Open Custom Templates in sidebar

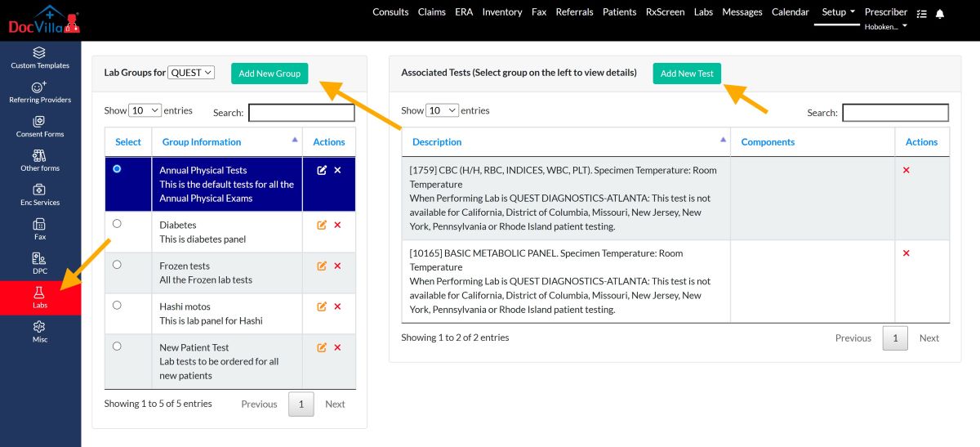pos(40,58)
